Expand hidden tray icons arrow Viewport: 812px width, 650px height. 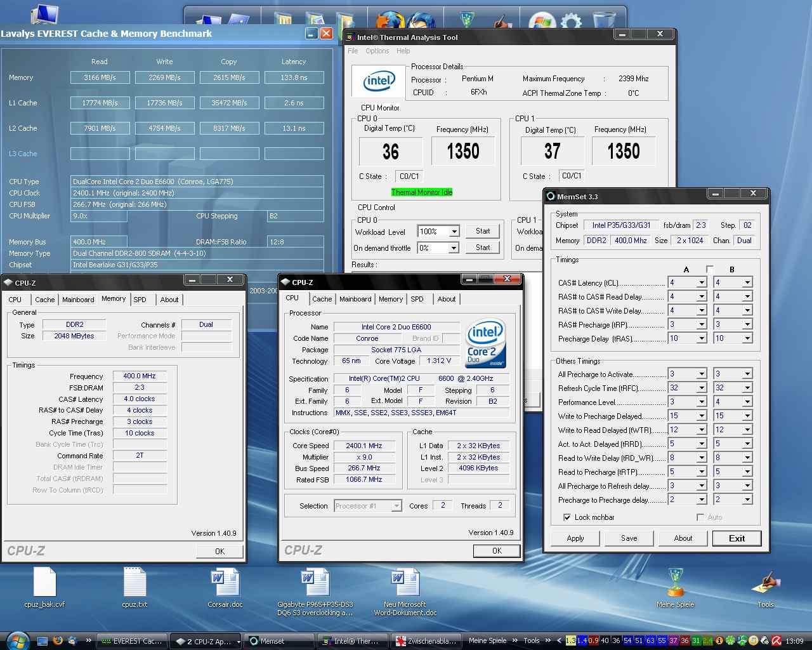pos(558,641)
